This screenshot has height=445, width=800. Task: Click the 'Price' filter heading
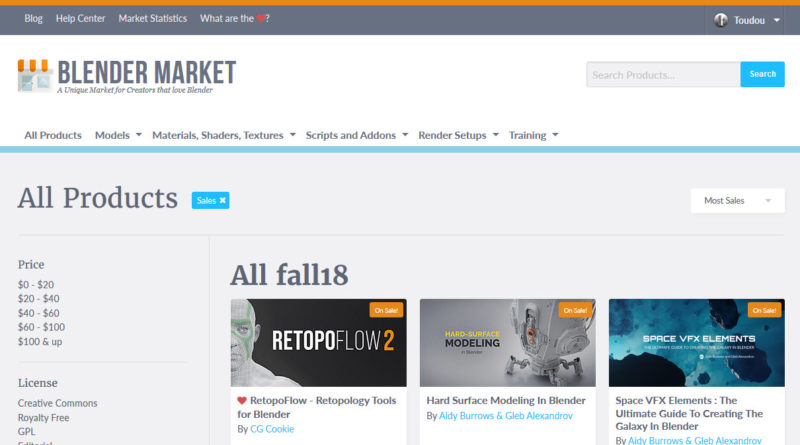(31, 264)
